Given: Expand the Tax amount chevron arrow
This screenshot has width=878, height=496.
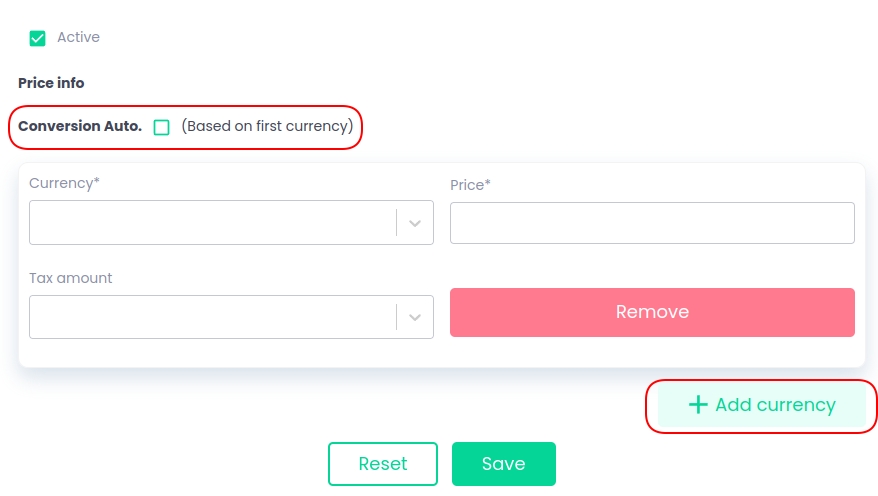Looking at the screenshot, I should 416,317.
